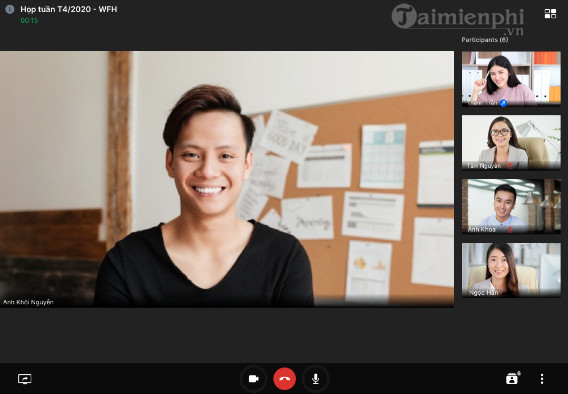
Task: Select Tâm Nguyễn's video thumbnail
Action: pyautogui.click(x=511, y=142)
